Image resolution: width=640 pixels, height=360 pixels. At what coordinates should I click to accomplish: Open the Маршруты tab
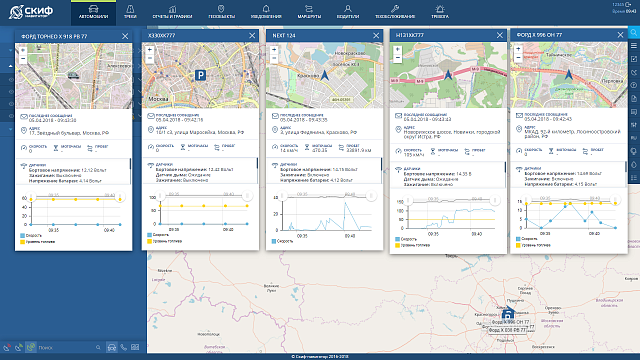pyautogui.click(x=309, y=12)
